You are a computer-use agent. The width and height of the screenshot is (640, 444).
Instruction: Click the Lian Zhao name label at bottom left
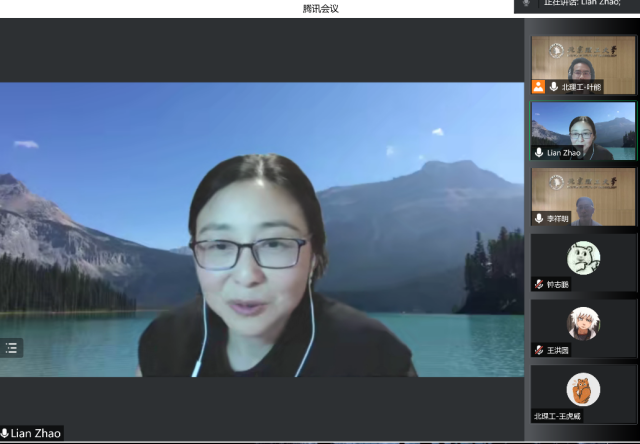(x=36, y=433)
